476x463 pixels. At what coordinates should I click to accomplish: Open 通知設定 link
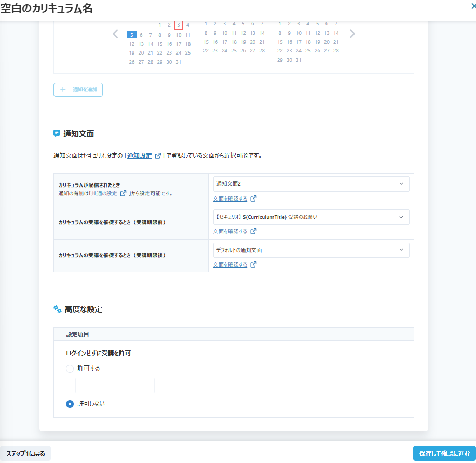click(x=140, y=155)
